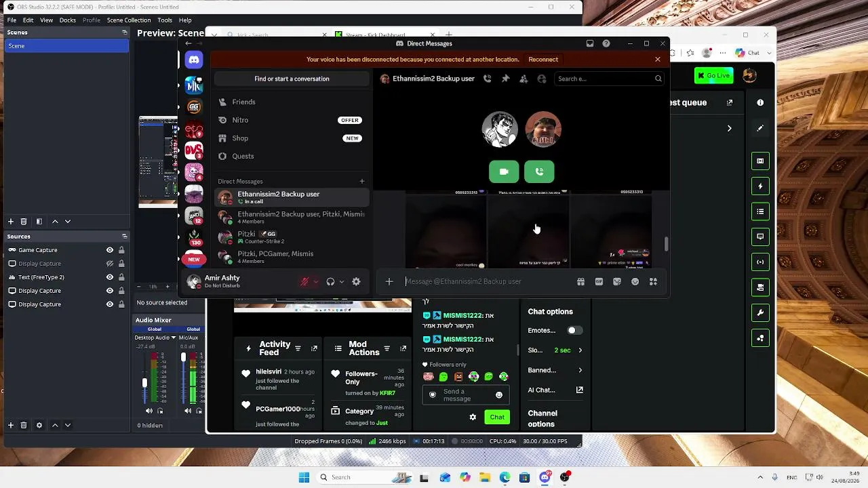Viewport: 868px width, 488px height.
Task: Click Reconnect in the voice disconnected banner
Action: (543, 60)
